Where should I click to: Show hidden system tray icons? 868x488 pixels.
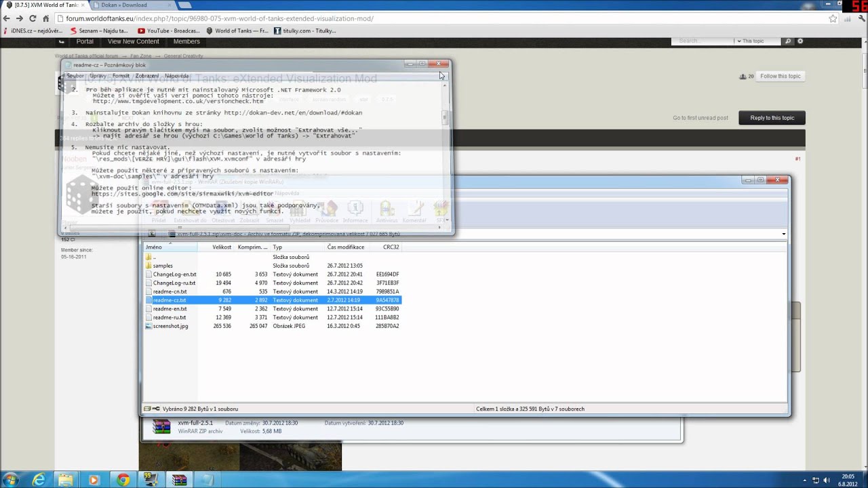(x=805, y=480)
